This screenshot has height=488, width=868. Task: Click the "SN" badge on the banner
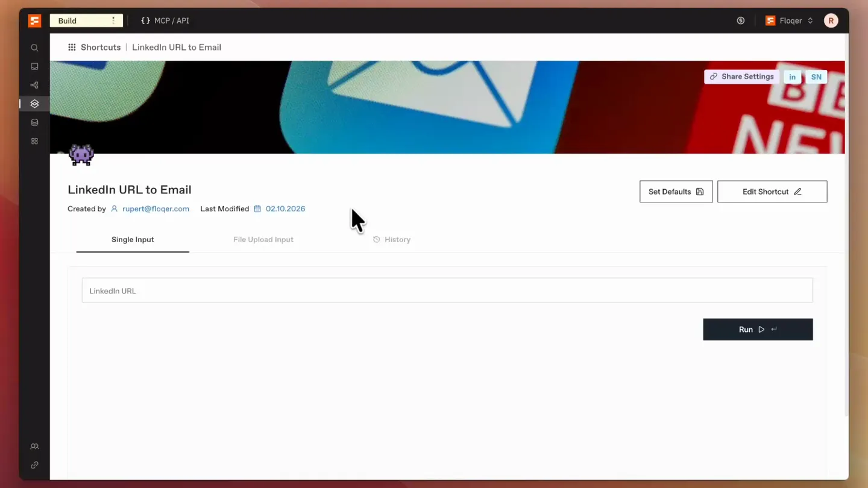pos(816,77)
